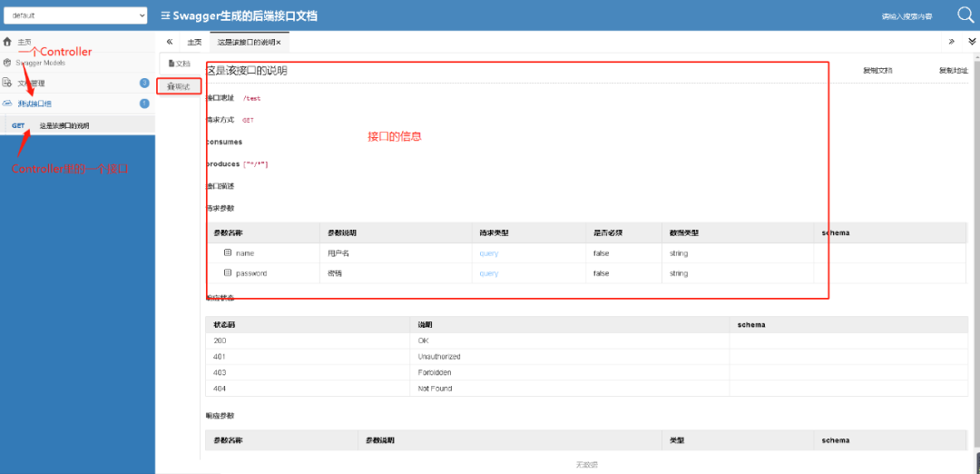Click the 无数据 empty table text
The height and width of the screenshot is (474, 980).
point(587,465)
